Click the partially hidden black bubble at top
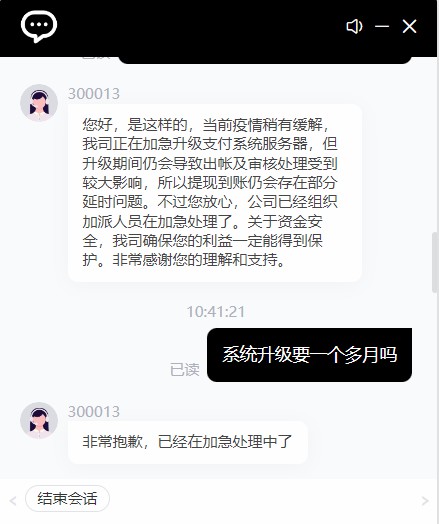The width and height of the screenshot is (439, 524). coord(265,60)
